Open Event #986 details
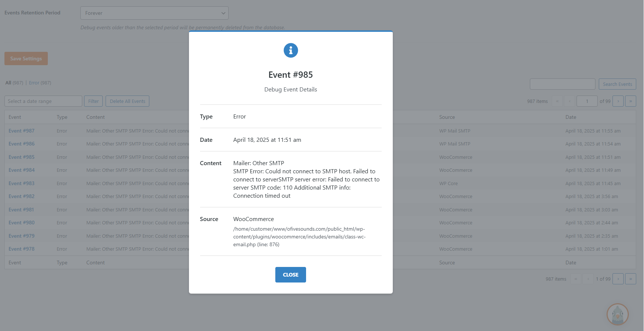 click(x=21, y=144)
